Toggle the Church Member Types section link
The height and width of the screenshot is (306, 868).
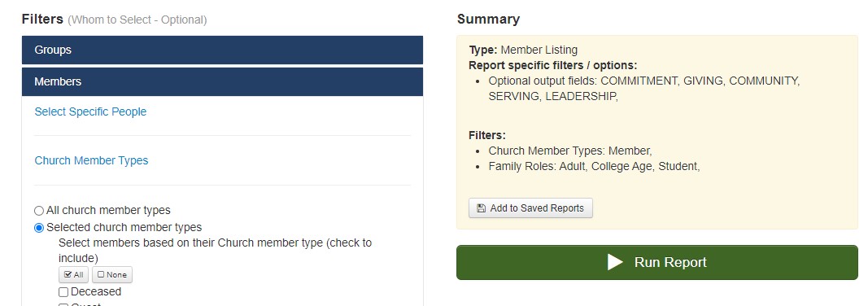pos(91,160)
